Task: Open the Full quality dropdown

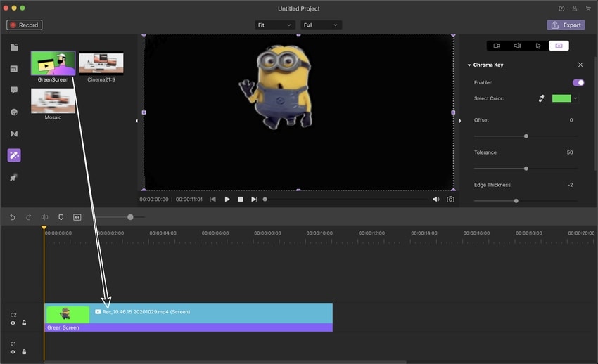Action: point(321,25)
